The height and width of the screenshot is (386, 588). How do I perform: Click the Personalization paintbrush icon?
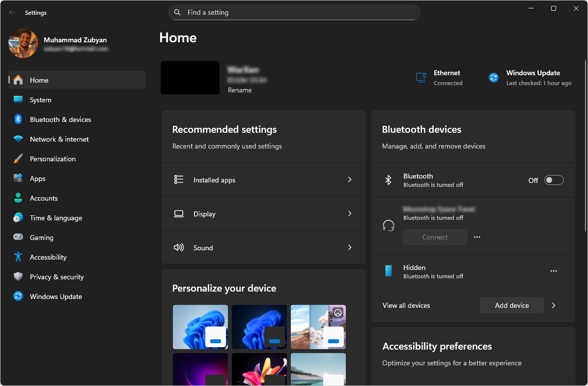click(18, 159)
